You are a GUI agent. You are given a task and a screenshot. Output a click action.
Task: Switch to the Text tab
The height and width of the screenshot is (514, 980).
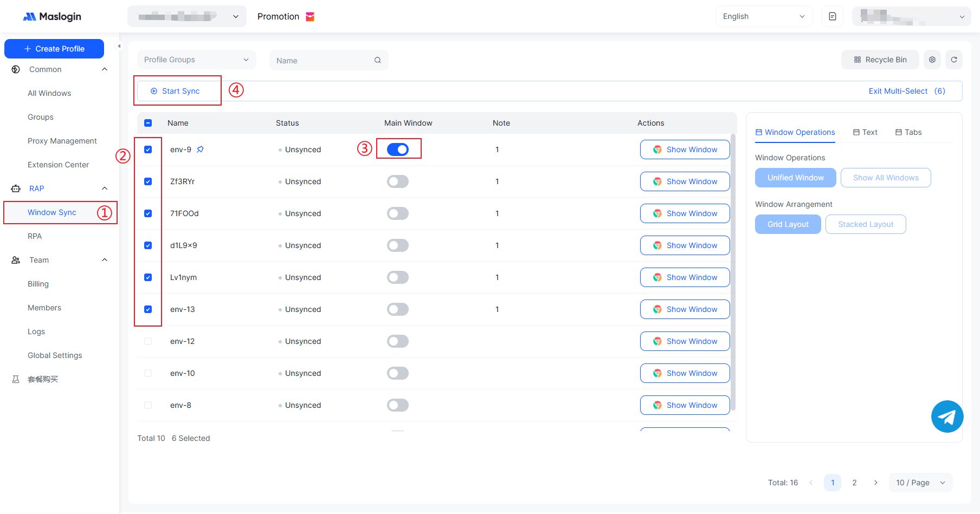pyautogui.click(x=865, y=132)
